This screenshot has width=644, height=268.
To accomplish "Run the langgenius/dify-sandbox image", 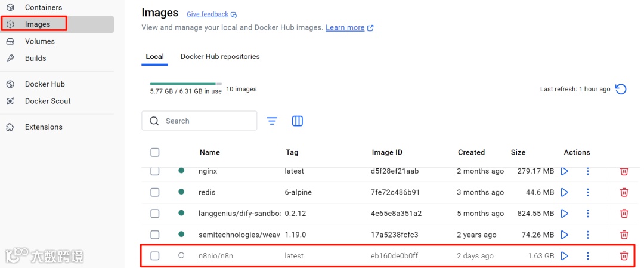I will click(565, 214).
